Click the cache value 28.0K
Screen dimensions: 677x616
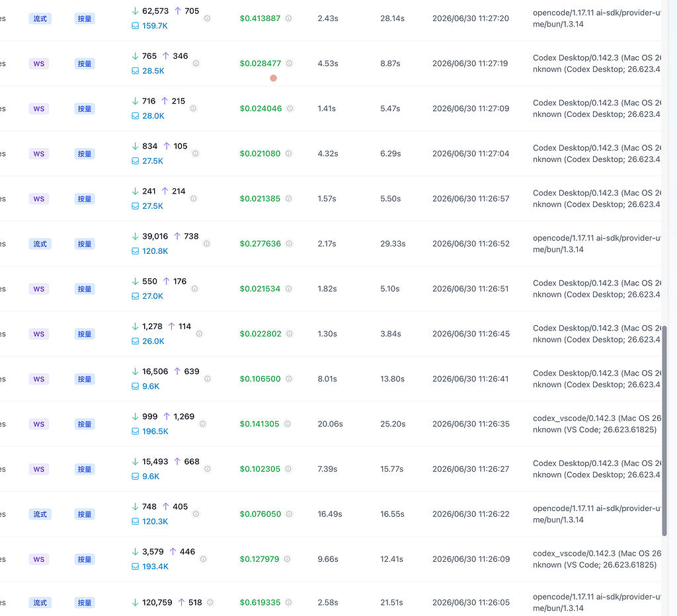click(153, 116)
